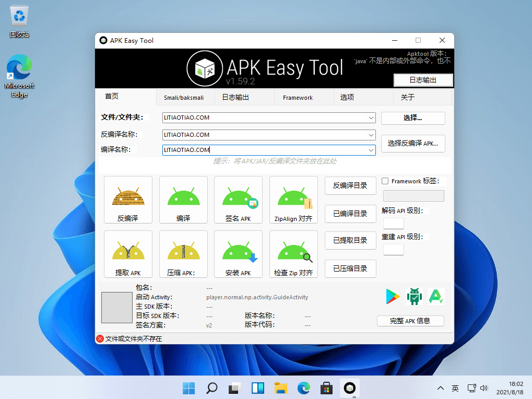Click the 选择反编译 APK... button

pyautogui.click(x=413, y=144)
